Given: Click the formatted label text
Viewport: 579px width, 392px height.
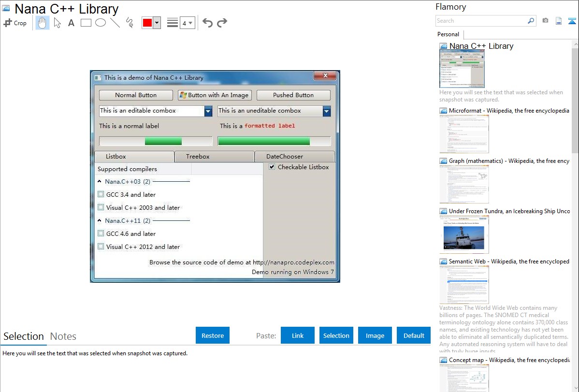Looking at the screenshot, I should click(x=270, y=126).
